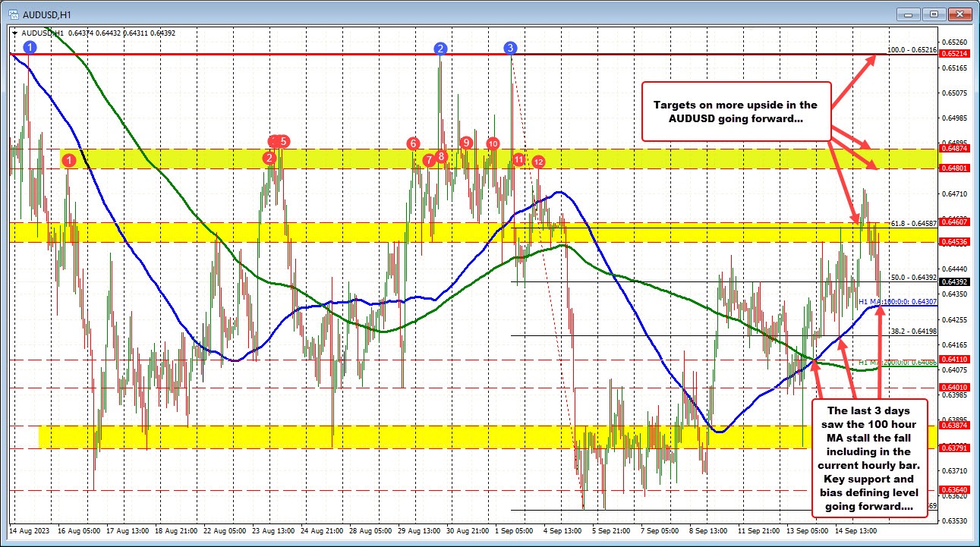Screen dimensions: 980x547
Task: Select the 'Targets on more upside' annotation box
Action: [x=735, y=112]
